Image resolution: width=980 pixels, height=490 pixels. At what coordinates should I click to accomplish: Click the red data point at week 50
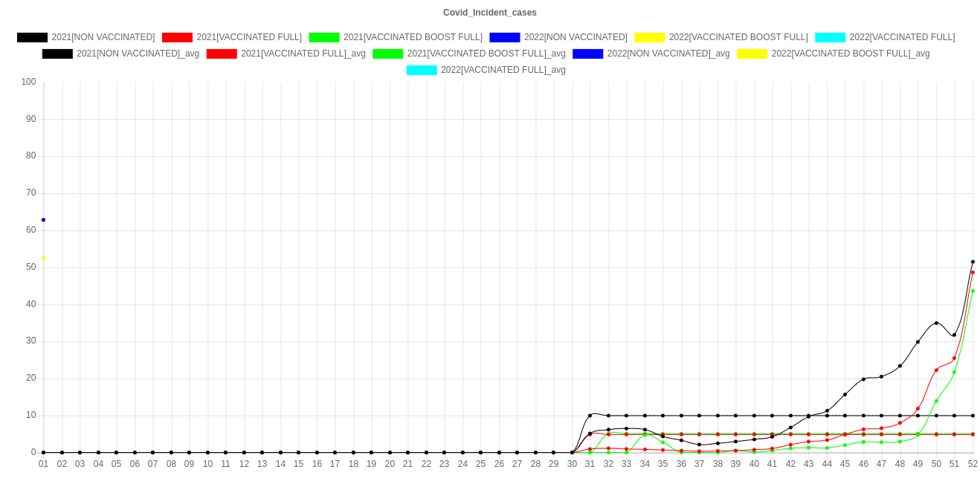(936, 370)
